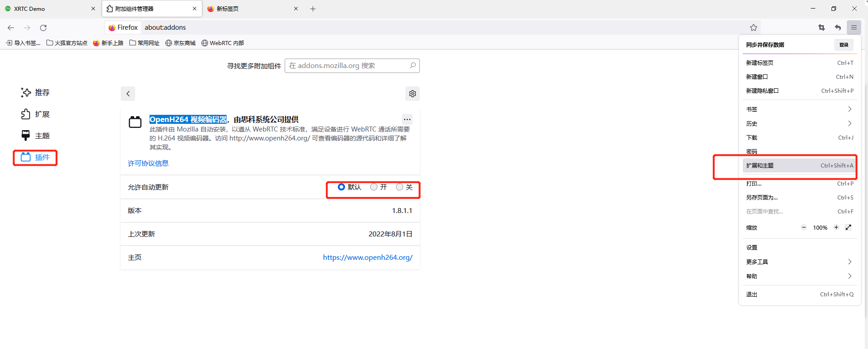
Task: Open 设置 from the menu
Action: coord(800,247)
